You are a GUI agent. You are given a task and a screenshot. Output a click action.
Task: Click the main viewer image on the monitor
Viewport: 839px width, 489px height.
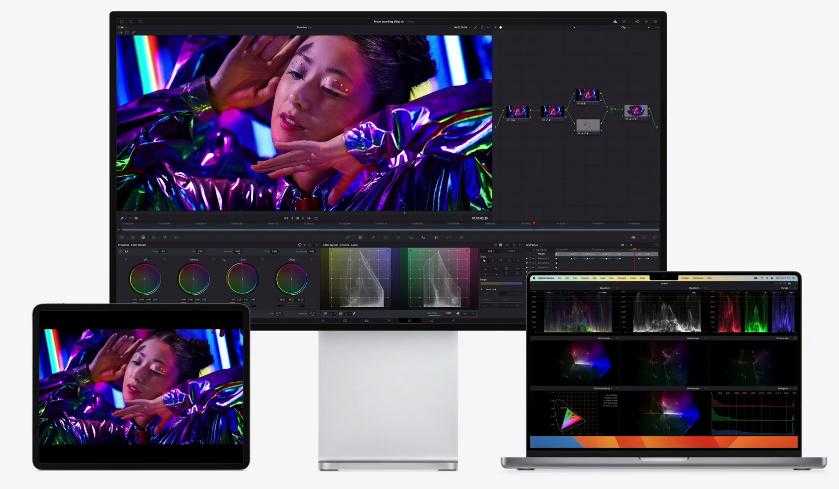pos(304,123)
